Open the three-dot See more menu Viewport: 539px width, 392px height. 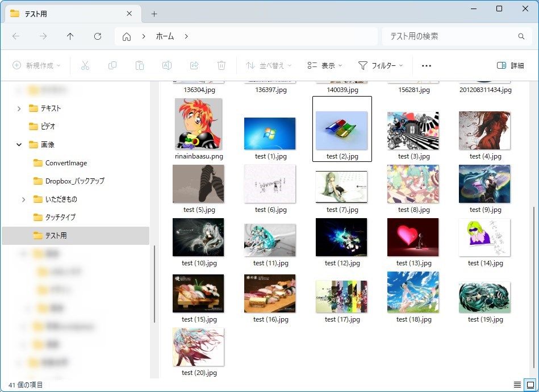click(x=427, y=65)
